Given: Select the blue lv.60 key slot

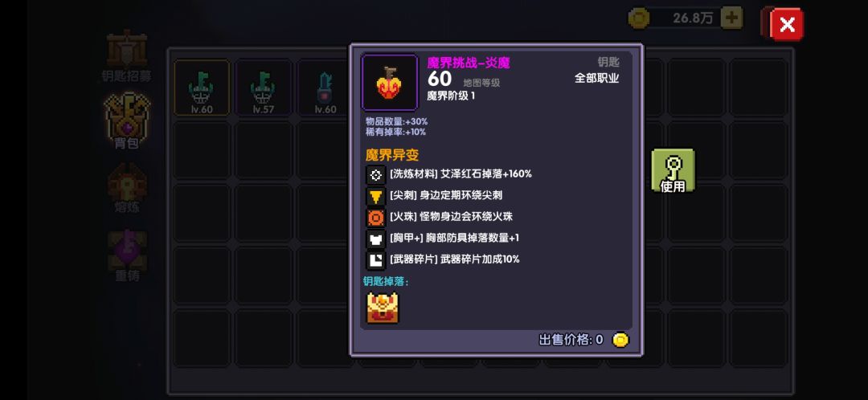Looking at the screenshot, I should pos(325,88).
